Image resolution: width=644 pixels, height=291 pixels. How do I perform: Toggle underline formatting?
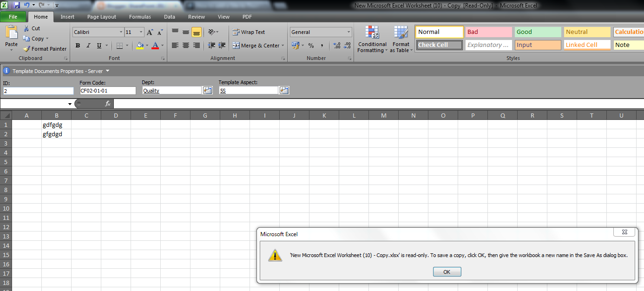(x=99, y=46)
